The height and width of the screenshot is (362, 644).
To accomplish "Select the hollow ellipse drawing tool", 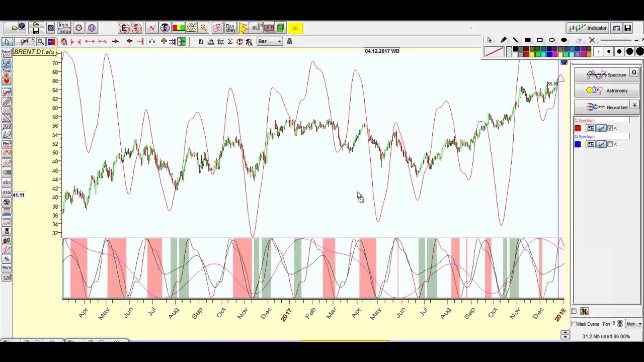I will coord(552,40).
